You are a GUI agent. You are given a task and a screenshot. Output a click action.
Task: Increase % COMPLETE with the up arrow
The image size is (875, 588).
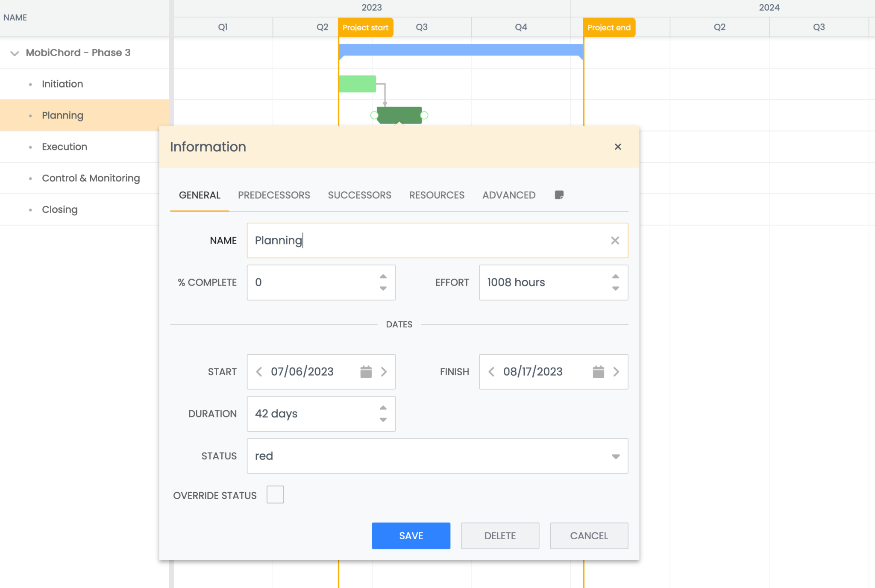pos(383,276)
